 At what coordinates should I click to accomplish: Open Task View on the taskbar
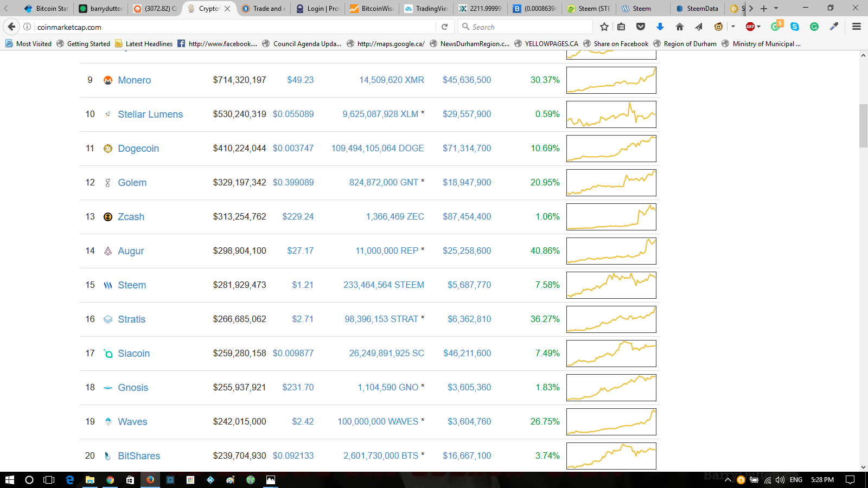[49, 480]
